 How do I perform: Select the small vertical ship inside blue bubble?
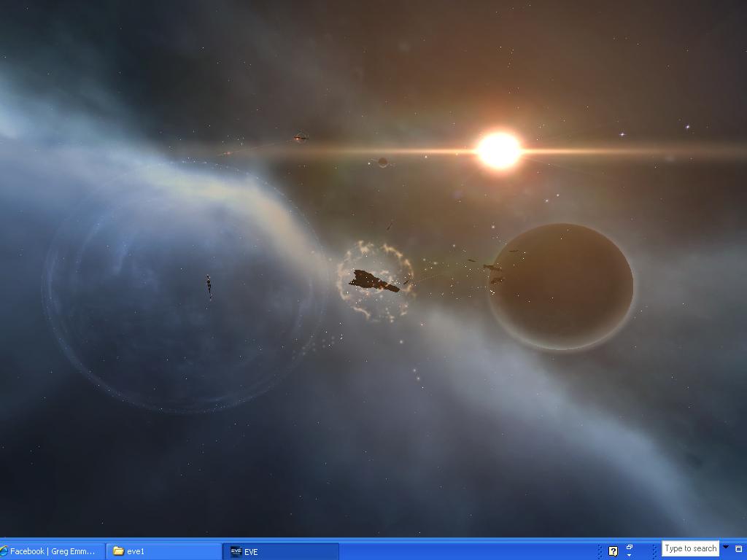[x=209, y=287]
